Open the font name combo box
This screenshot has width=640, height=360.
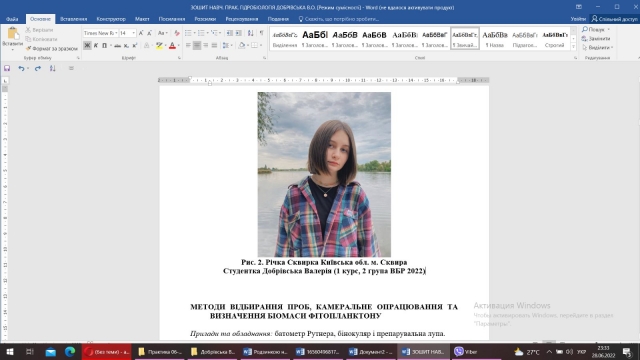click(100, 33)
